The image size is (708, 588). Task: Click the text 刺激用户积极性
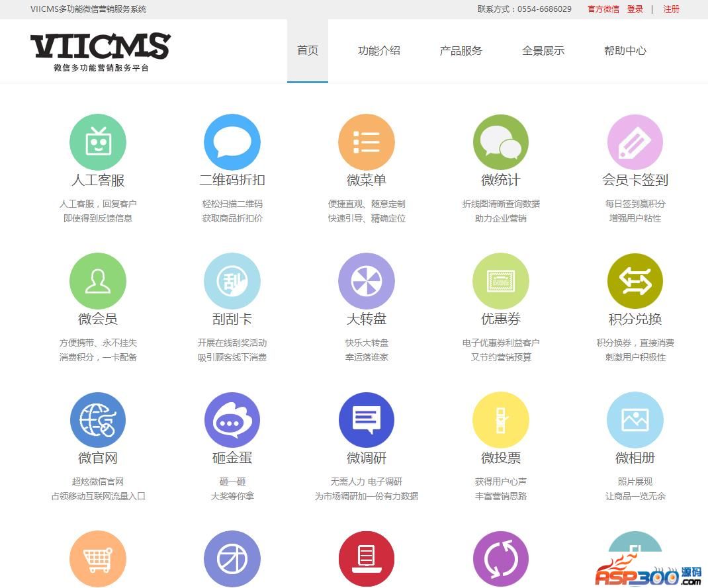[635, 357]
